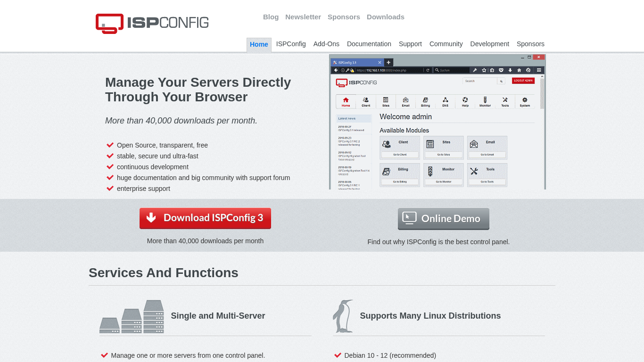
Task: Click "Open Source, transparent, free" bullet
Action: [162, 145]
